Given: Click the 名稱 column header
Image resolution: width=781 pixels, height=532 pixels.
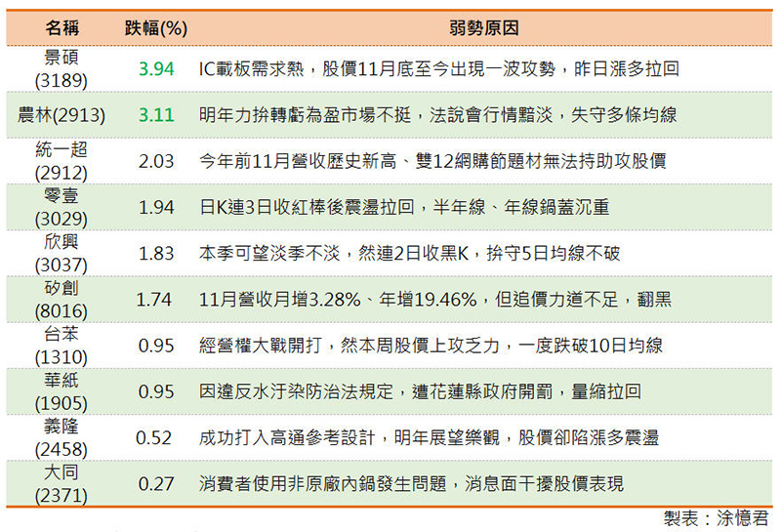Looking at the screenshot, I should coord(62,28).
